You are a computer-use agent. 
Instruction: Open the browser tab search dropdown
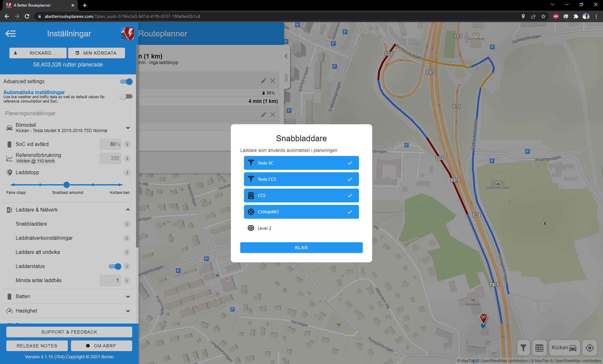pyautogui.click(x=552, y=5)
